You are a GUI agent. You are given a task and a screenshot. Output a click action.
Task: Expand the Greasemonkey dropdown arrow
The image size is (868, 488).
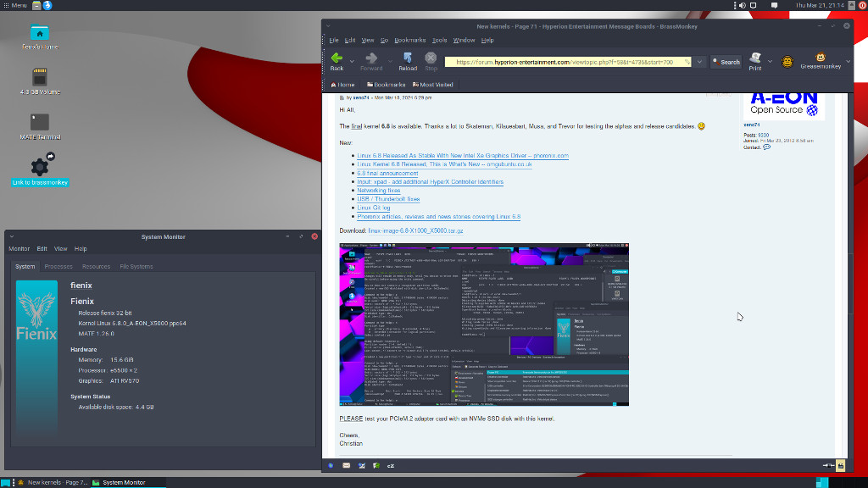point(848,61)
